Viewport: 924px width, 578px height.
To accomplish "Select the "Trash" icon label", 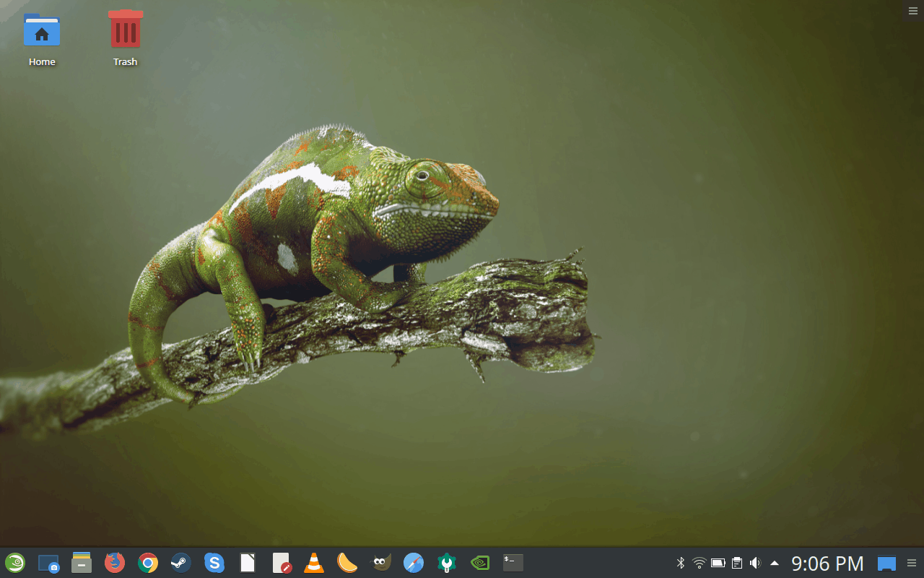I will (125, 62).
